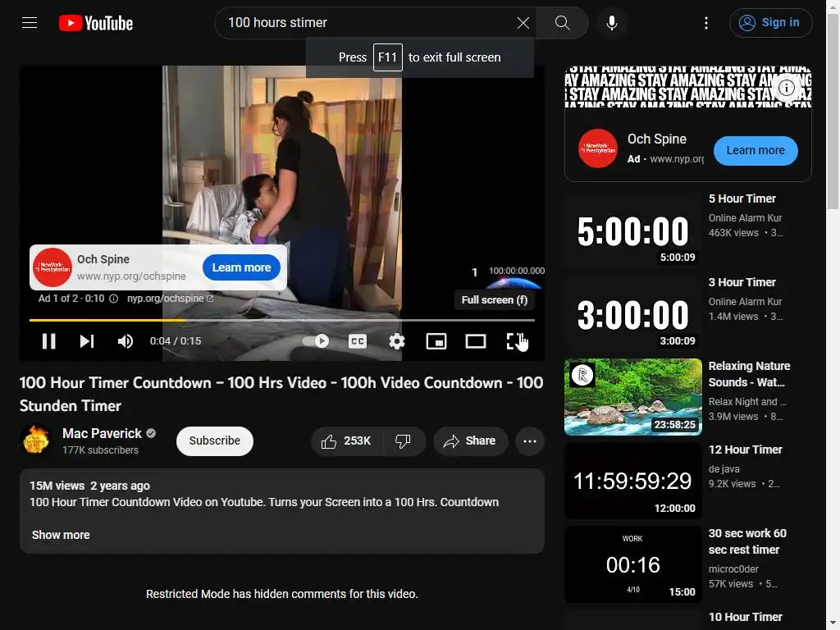840x630 pixels.
Task: Click Och Spine logo in video overlay
Action: tap(52, 267)
